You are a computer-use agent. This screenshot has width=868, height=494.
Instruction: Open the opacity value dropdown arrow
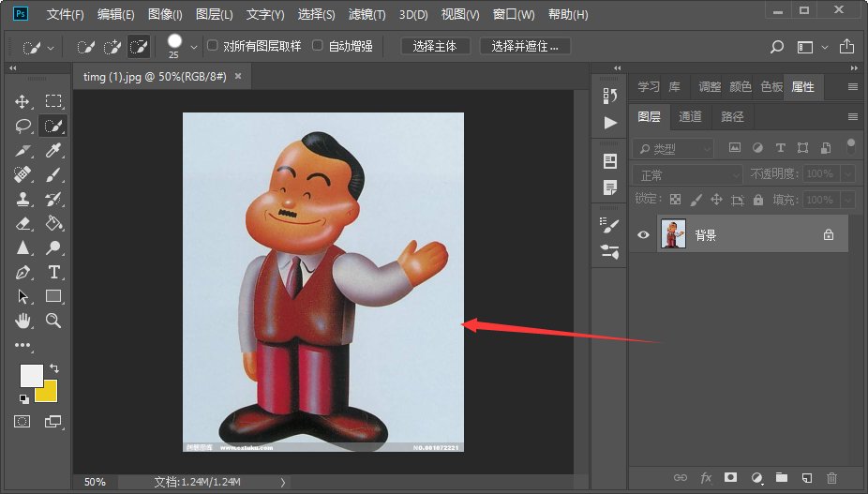coord(847,174)
